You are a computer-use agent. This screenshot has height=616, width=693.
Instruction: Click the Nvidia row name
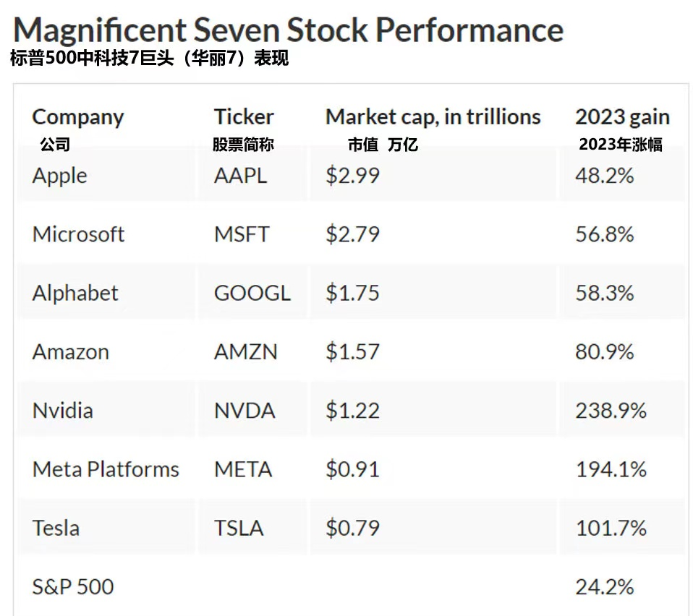(63, 411)
